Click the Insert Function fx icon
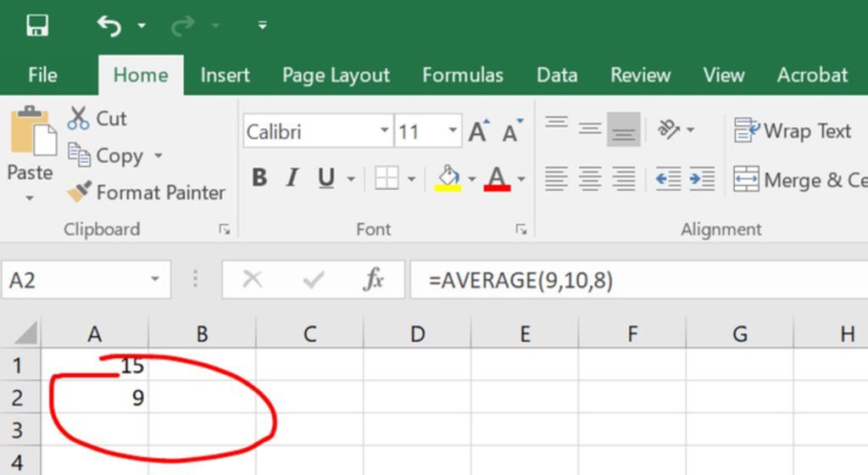This screenshot has height=475, width=868. [373, 279]
